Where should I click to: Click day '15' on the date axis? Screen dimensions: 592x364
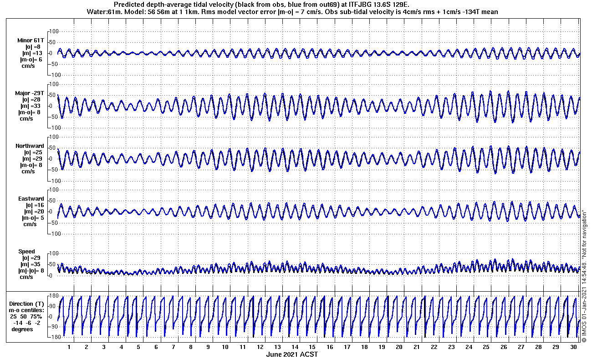312,347
